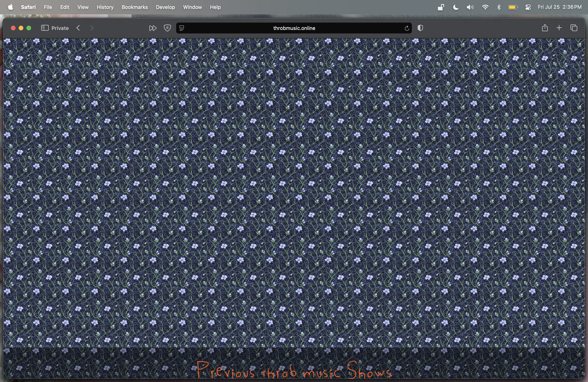Open the Develop menu
Viewport: 588px width, 382px height.
pos(165,7)
